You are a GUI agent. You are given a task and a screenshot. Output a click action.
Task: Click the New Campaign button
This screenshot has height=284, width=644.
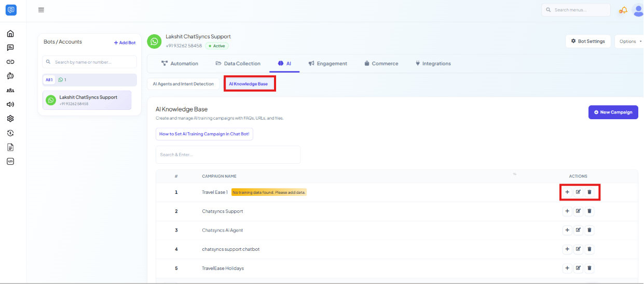(x=613, y=112)
